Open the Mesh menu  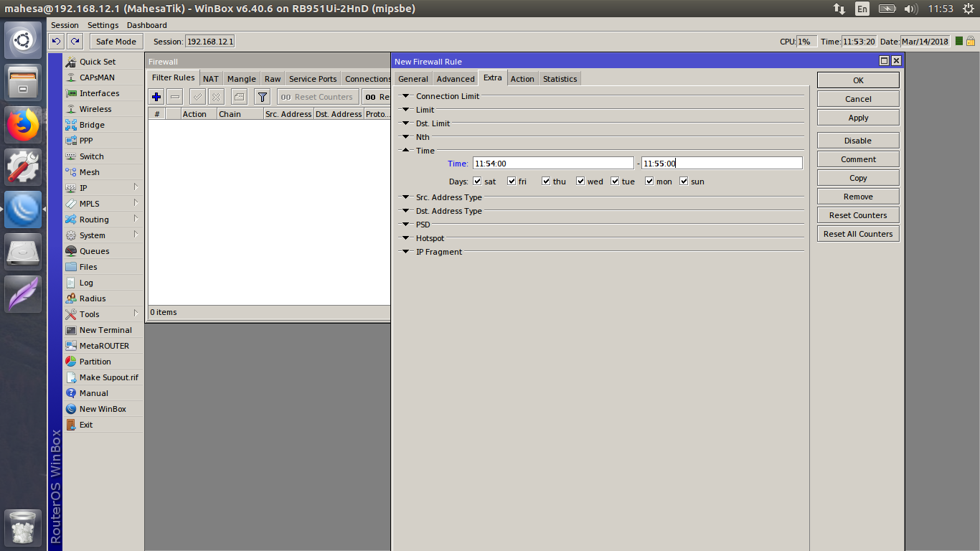[x=90, y=172]
